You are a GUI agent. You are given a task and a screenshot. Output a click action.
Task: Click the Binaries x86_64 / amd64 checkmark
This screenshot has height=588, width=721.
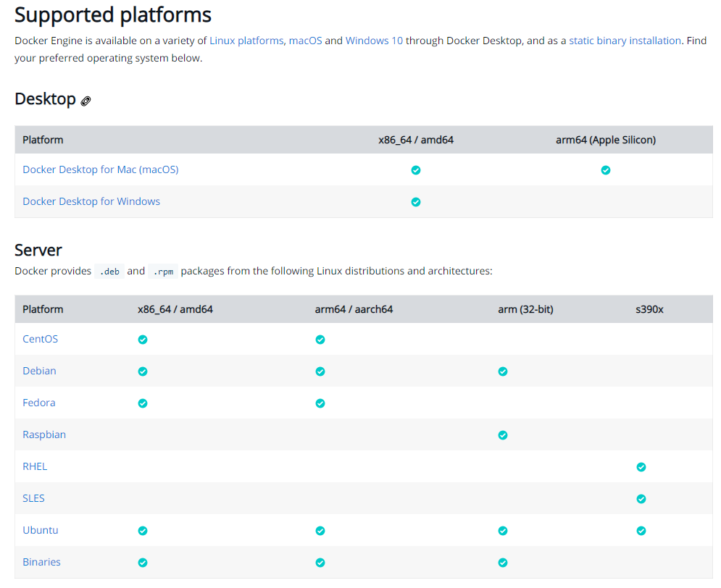coord(143,563)
